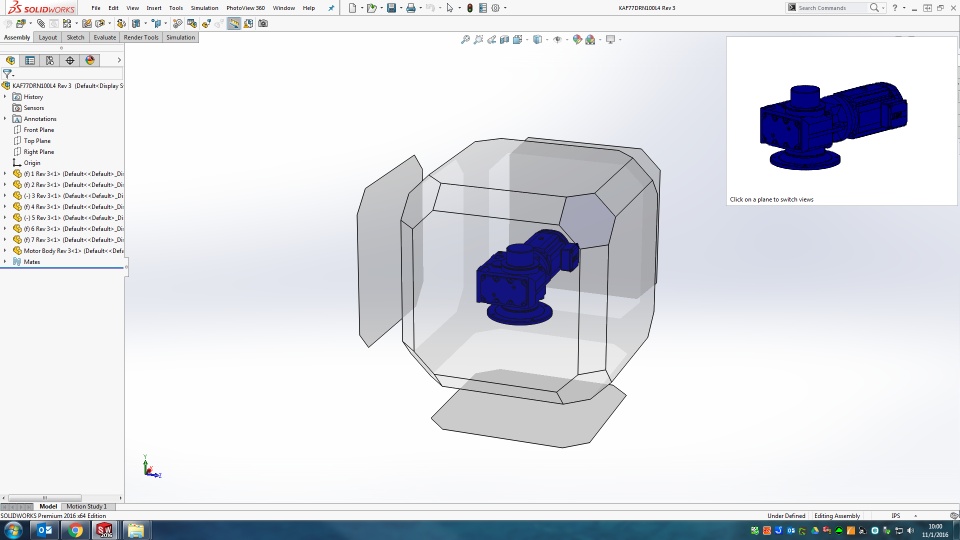The image size is (960, 540).
Task: Click the blue gearmotor preview thumbnail
Action: point(834,126)
